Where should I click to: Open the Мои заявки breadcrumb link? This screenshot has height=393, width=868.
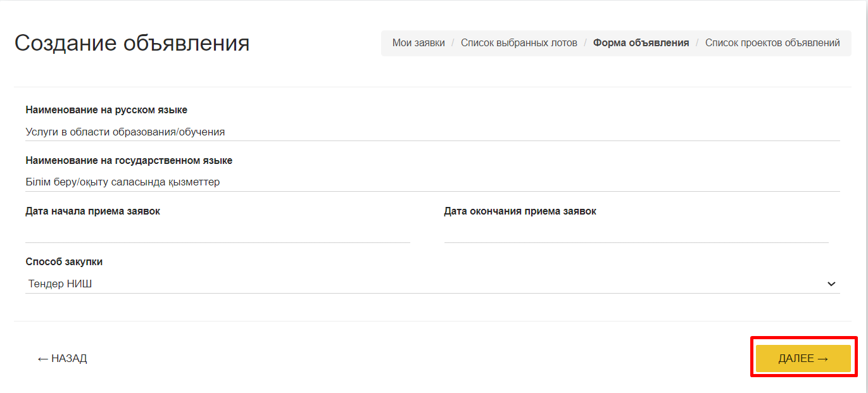pos(418,43)
